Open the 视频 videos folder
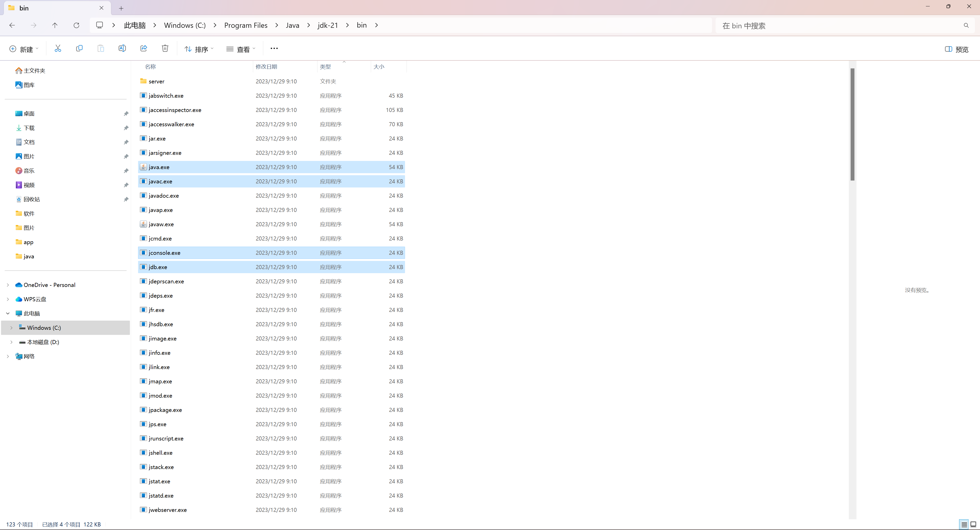 tap(25, 185)
